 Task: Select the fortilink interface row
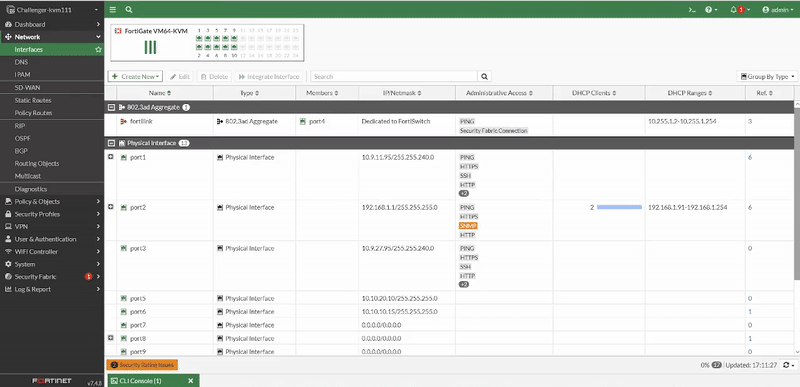pos(449,126)
